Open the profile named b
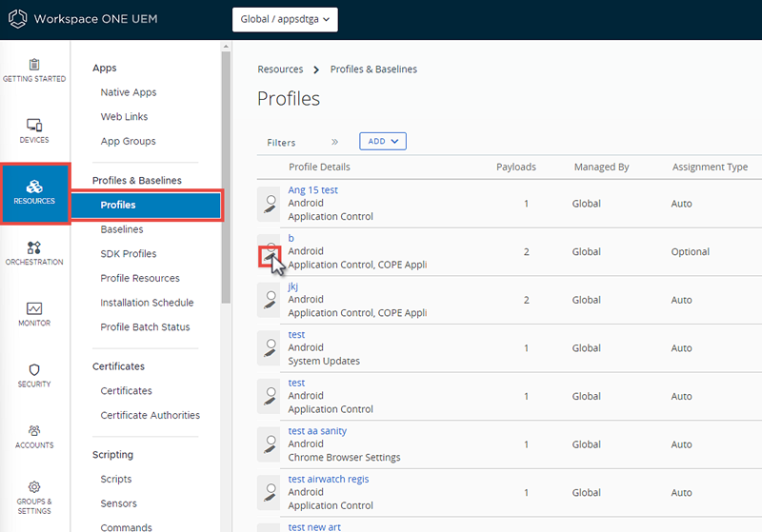Viewport: 762px width, 532px height. coord(291,238)
